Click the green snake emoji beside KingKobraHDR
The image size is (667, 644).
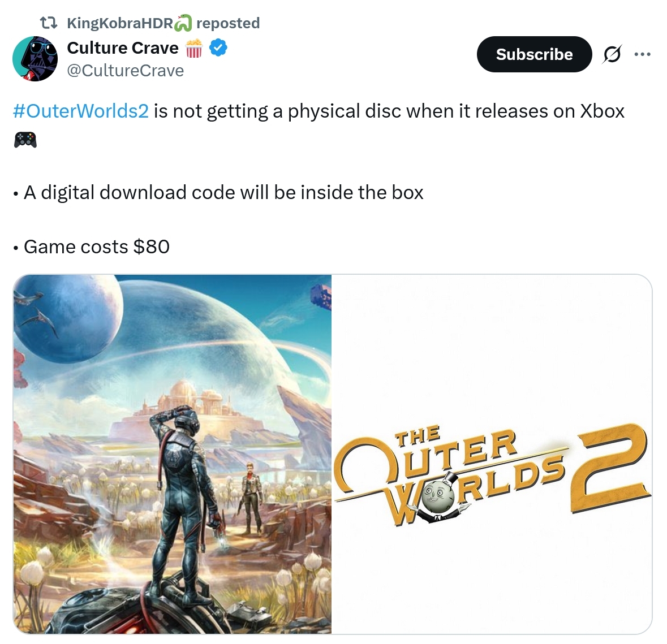(x=183, y=23)
